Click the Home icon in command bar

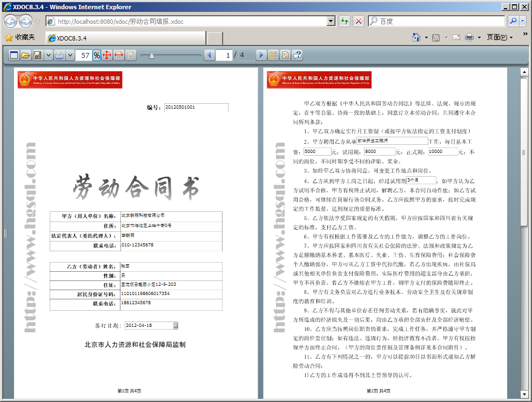[416, 37]
